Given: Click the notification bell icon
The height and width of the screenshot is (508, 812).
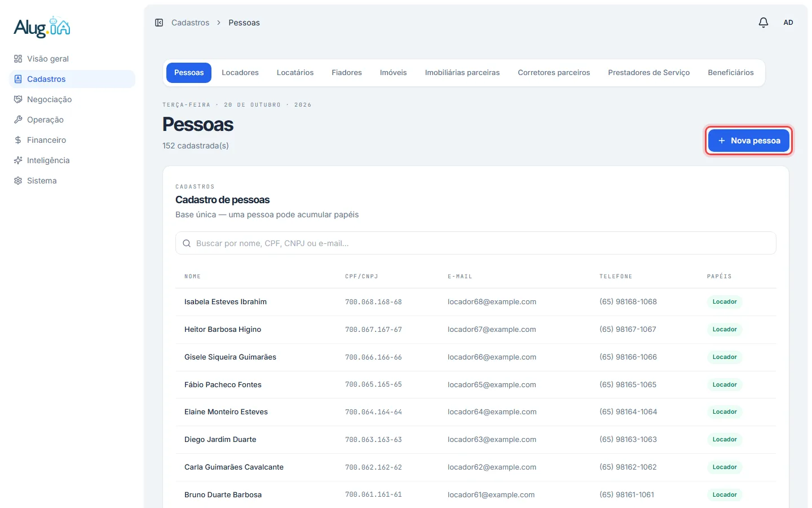Looking at the screenshot, I should point(763,23).
